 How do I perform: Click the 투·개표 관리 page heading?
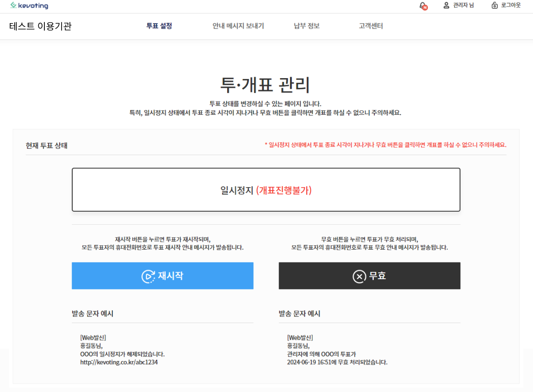pyautogui.click(x=265, y=85)
